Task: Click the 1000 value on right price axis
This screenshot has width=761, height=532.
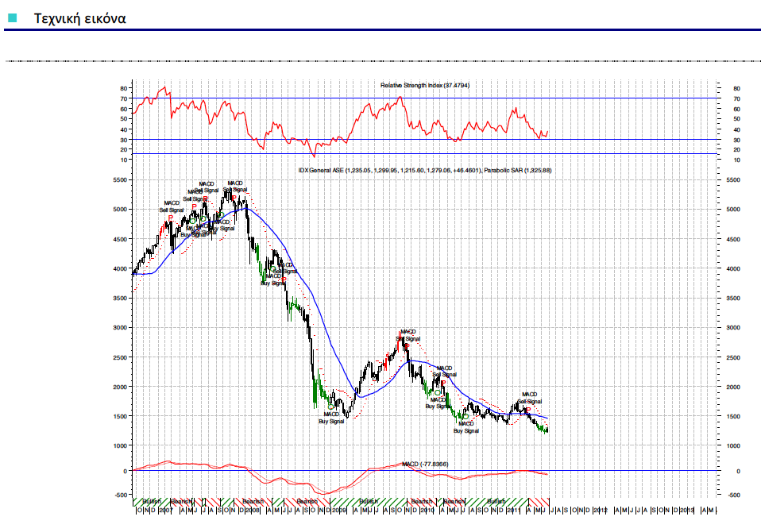Action: click(733, 445)
